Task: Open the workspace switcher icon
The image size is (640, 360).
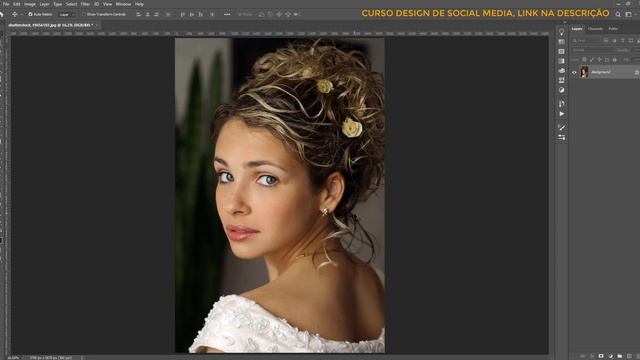Action: coord(629,14)
